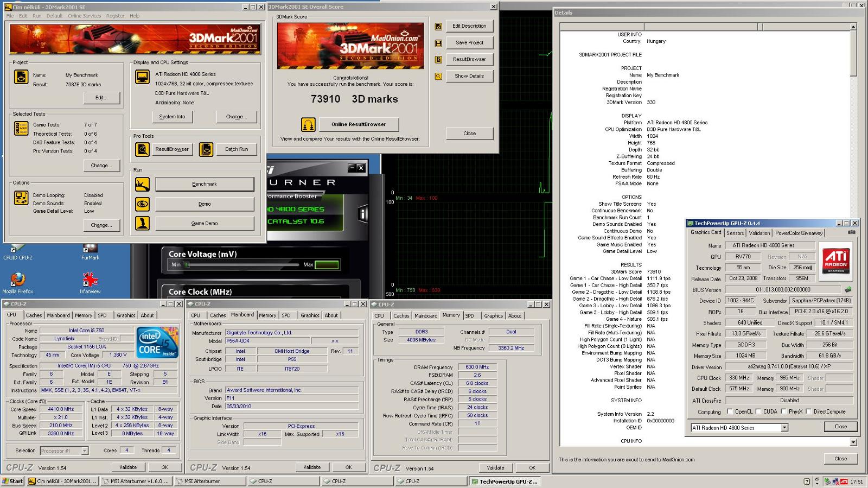Click the GPU-Z BIOS save chip icon

click(848, 290)
